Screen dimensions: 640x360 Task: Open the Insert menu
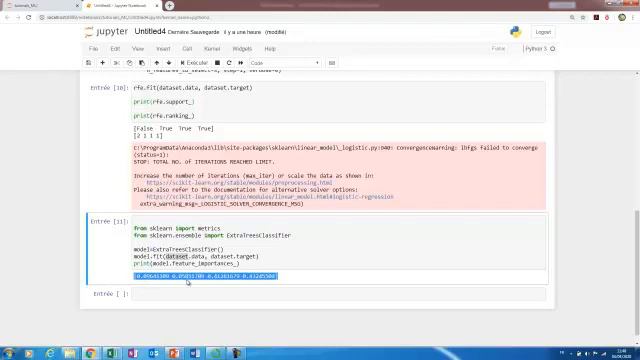pyautogui.click(x=163, y=49)
